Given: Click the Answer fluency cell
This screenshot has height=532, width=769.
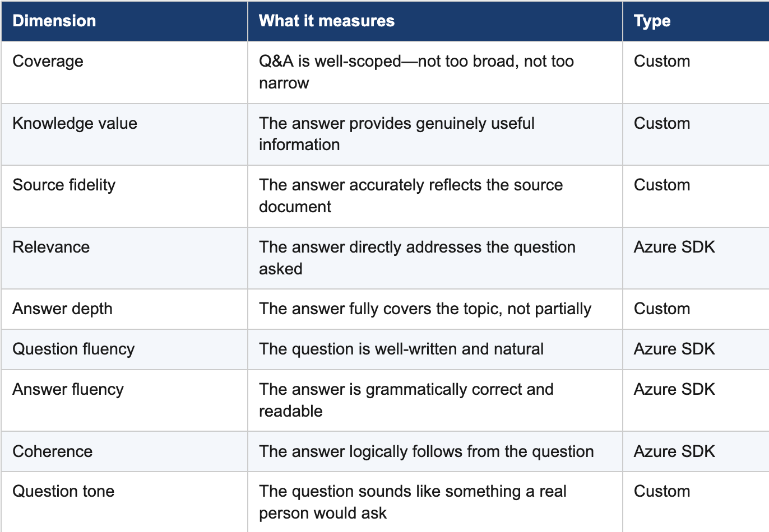Looking at the screenshot, I should [x=68, y=390].
